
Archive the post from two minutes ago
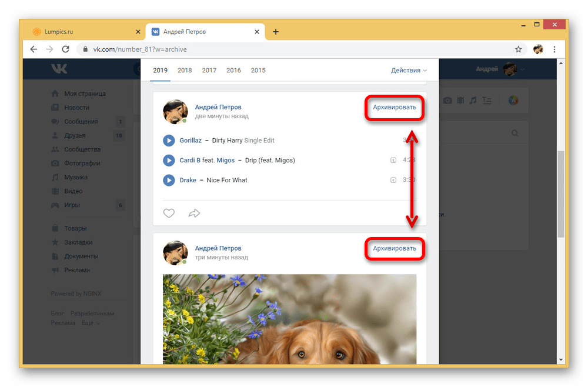point(395,107)
